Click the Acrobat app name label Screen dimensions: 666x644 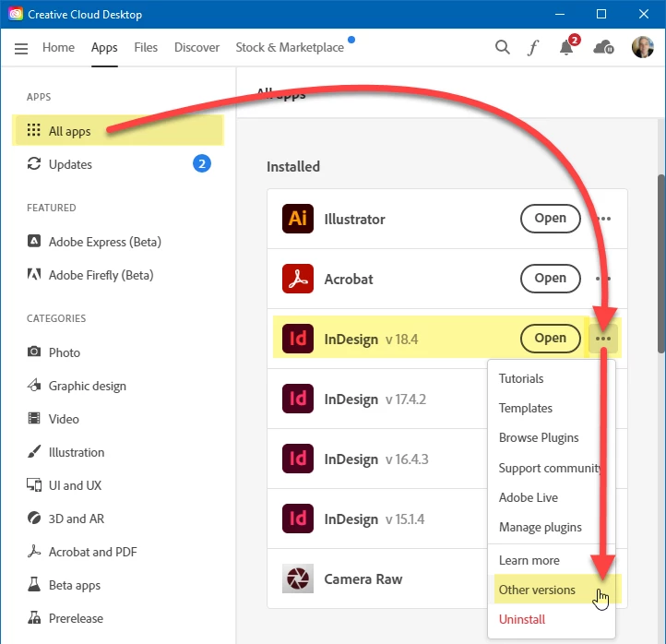coord(349,279)
